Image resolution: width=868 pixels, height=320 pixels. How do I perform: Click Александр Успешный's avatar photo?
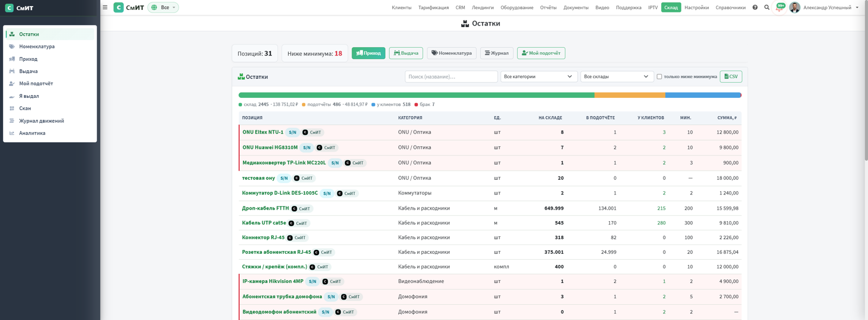point(795,8)
